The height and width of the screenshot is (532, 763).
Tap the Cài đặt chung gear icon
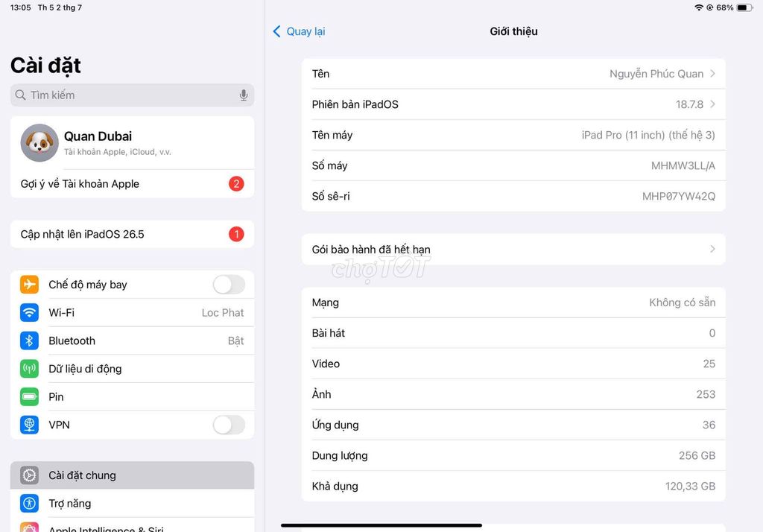(x=29, y=475)
